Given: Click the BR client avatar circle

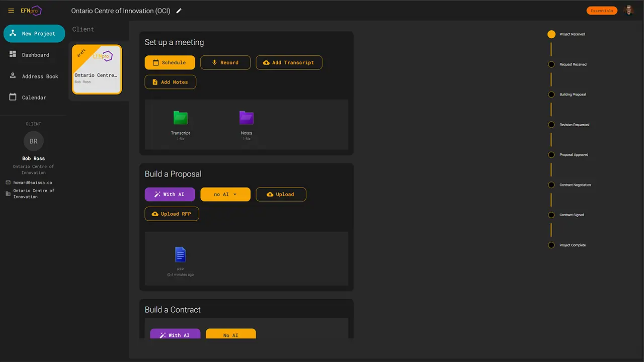Looking at the screenshot, I should (33, 141).
